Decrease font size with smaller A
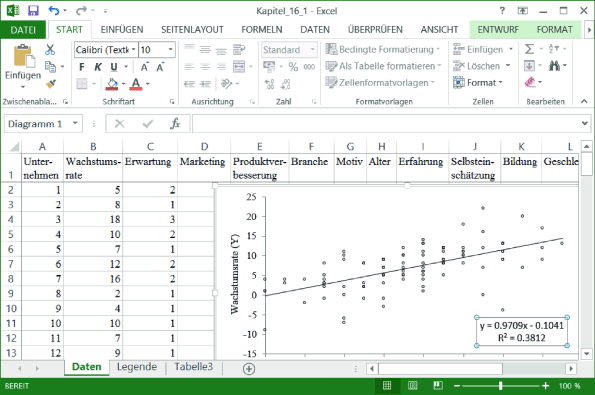595x395 pixels. tap(160, 67)
